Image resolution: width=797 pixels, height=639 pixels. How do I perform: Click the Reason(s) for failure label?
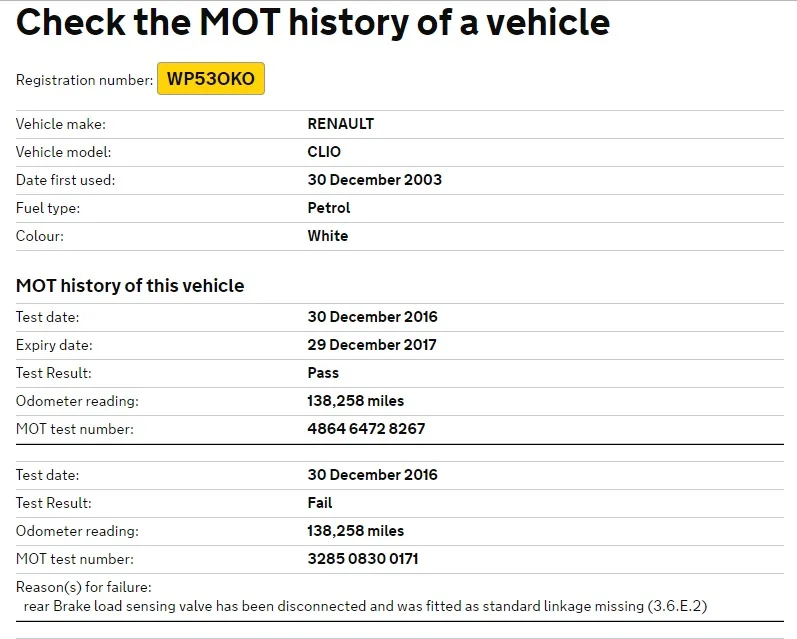84,587
